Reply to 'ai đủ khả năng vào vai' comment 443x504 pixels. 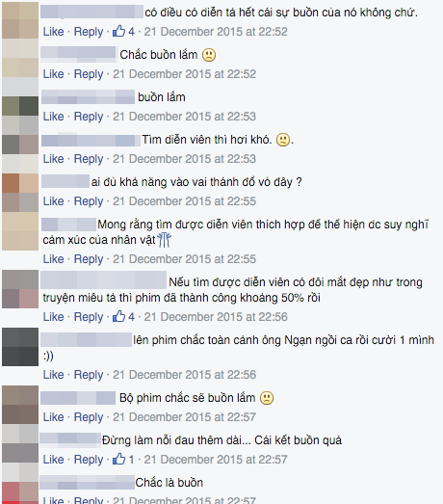89,201
